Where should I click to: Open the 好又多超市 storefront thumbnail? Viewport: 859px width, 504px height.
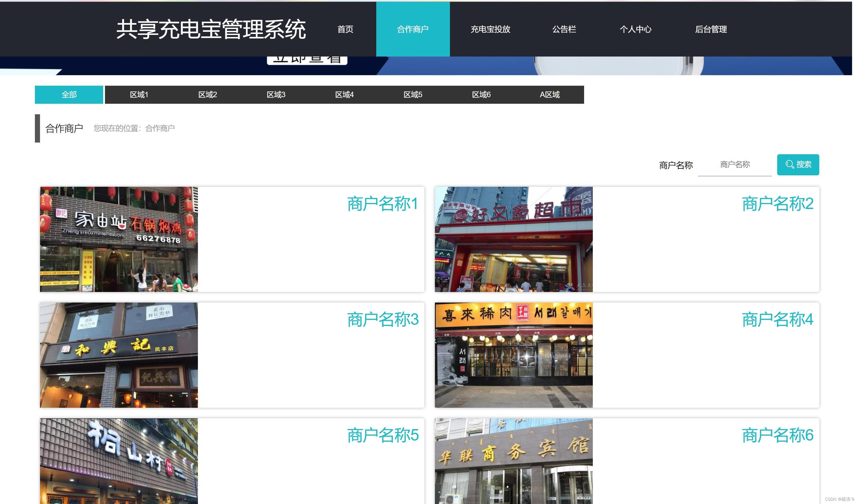pos(513,239)
